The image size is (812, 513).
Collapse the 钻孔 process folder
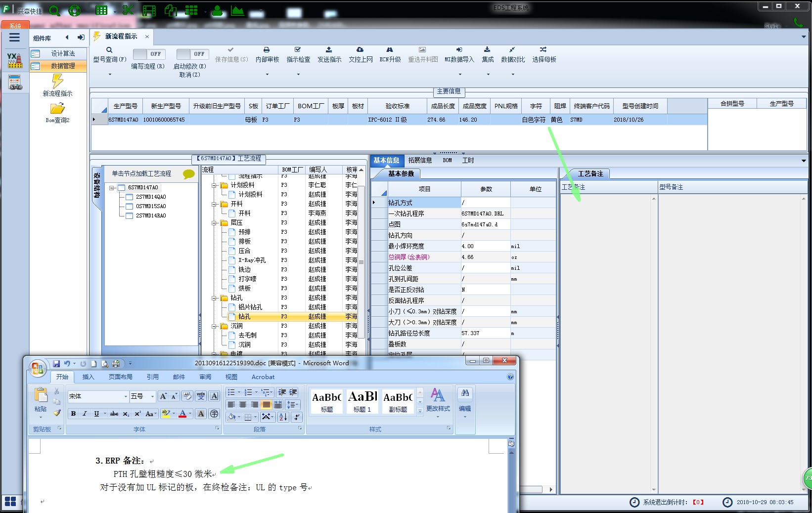pos(215,298)
